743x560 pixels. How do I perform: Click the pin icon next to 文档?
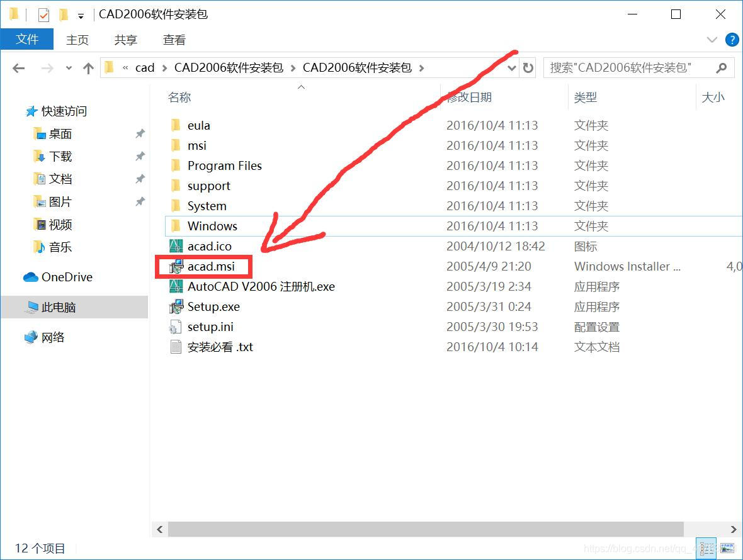[x=140, y=179]
